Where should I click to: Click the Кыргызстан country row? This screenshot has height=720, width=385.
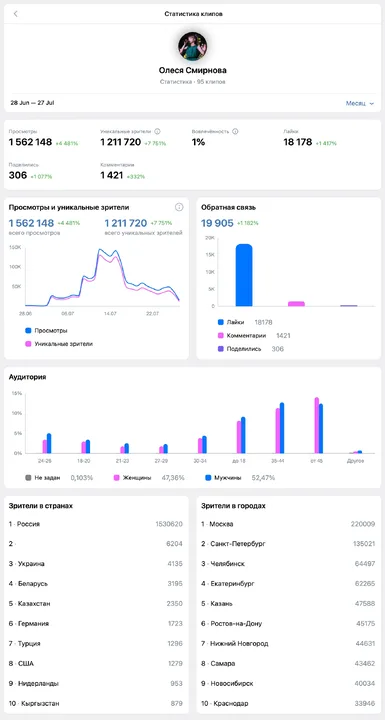pos(96,703)
